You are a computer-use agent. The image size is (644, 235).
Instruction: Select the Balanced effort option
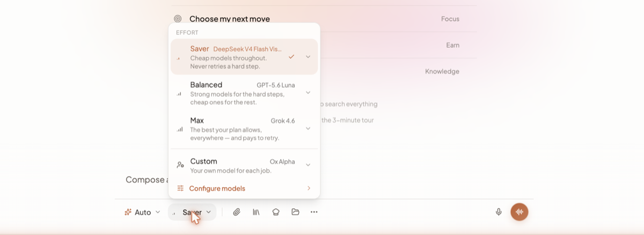(244, 92)
